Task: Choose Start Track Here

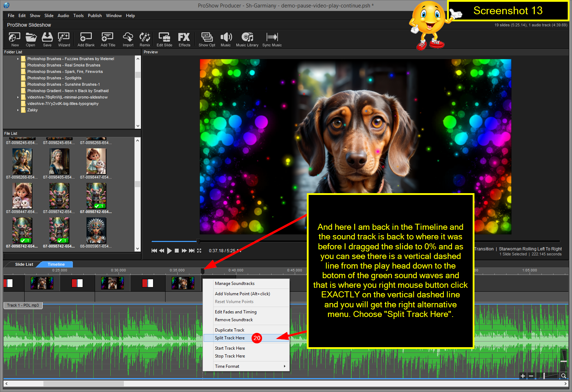Action: tap(246, 348)
